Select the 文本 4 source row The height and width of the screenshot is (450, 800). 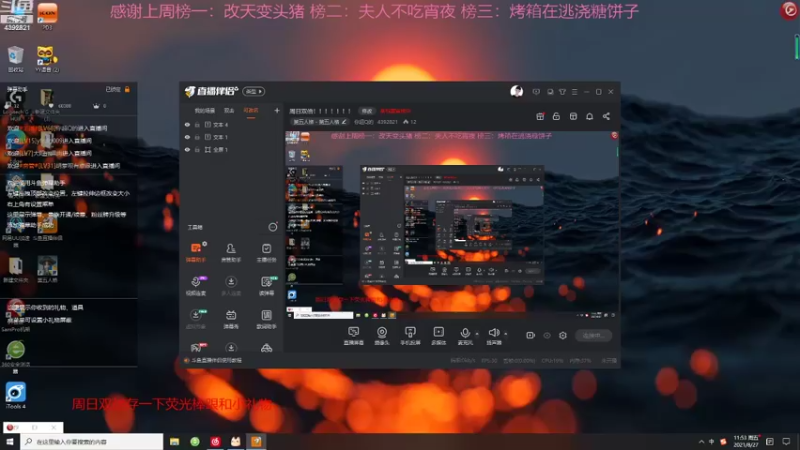click(231, 124)
